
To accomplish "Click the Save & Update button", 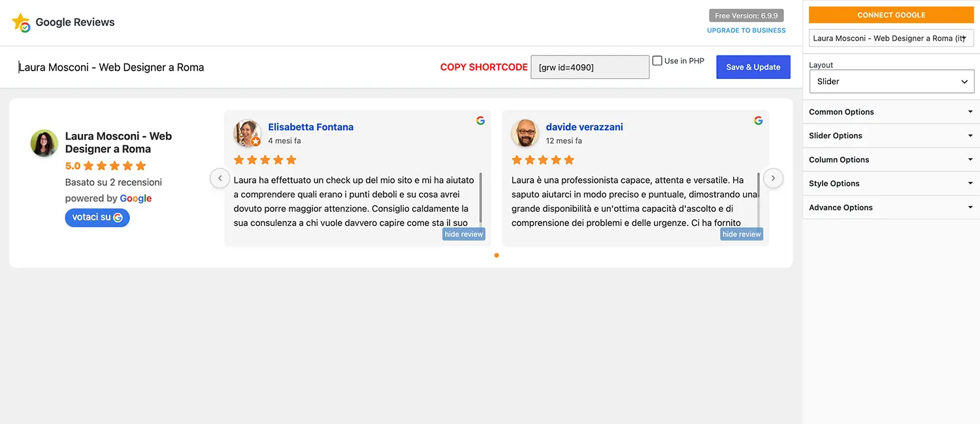I will (753, 67).
